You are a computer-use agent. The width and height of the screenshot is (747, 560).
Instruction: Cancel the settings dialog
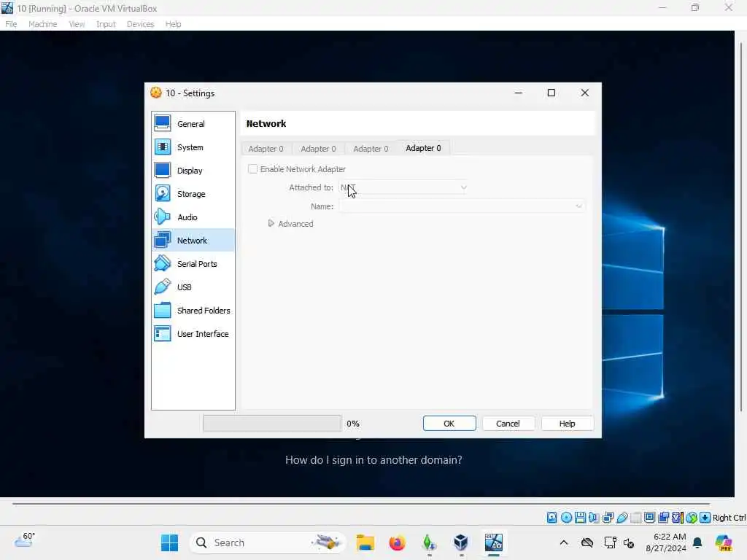coord(508,424)
